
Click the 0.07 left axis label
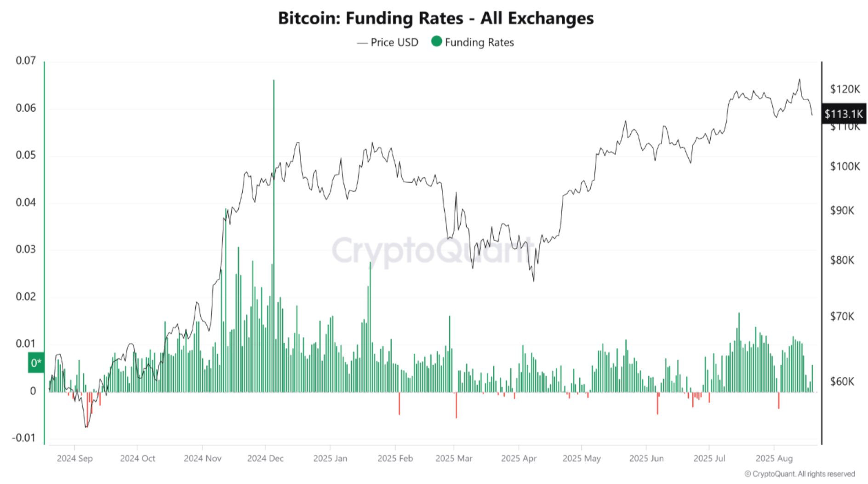point(26,61)
